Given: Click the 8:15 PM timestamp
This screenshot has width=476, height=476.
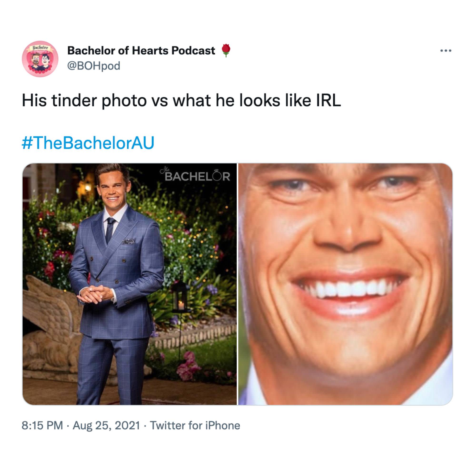Looking at the screenshot, I should coord(42,426).
